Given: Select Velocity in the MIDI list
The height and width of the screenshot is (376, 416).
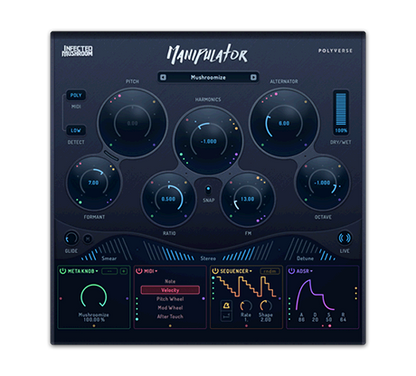Looking at the screenshot, I should (x=170, y=290).
